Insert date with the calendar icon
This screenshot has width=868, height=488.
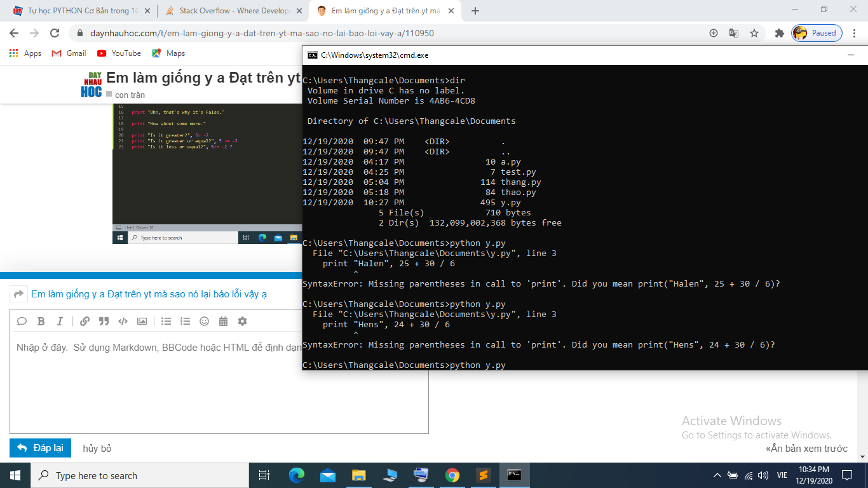(x=223, y=322)
